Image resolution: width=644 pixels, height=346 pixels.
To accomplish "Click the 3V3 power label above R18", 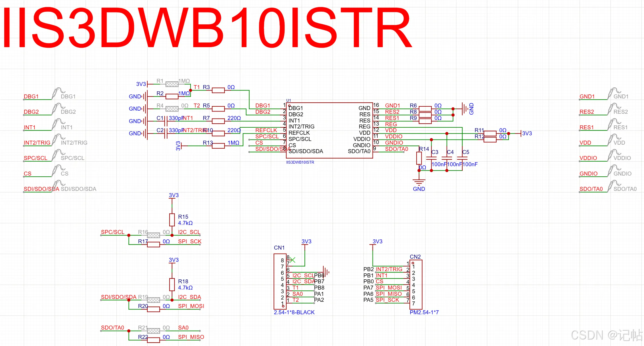I will tap(174, 260).
